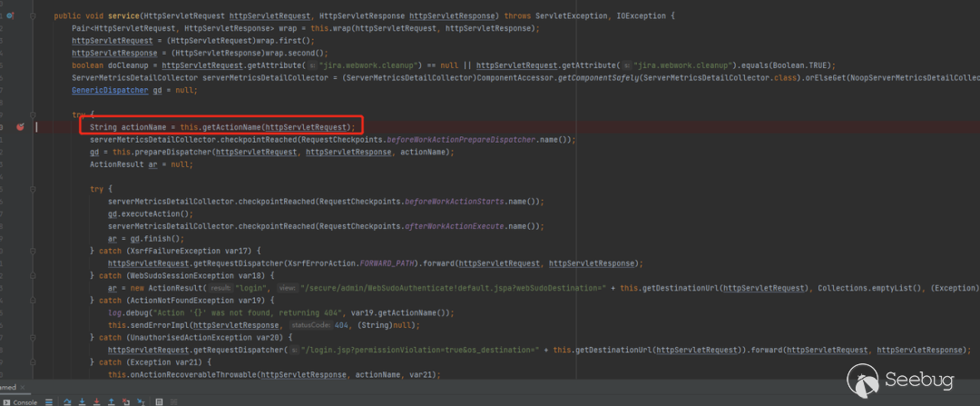Click the sendErrorImpl method call
This screenshot has height=406, width=980.
pos(160,325)
